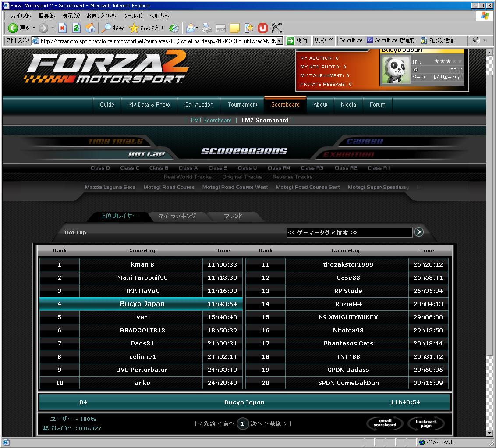Go back using the green Back arrow
The image size is (496, 448).
click(x=13, y=28)
